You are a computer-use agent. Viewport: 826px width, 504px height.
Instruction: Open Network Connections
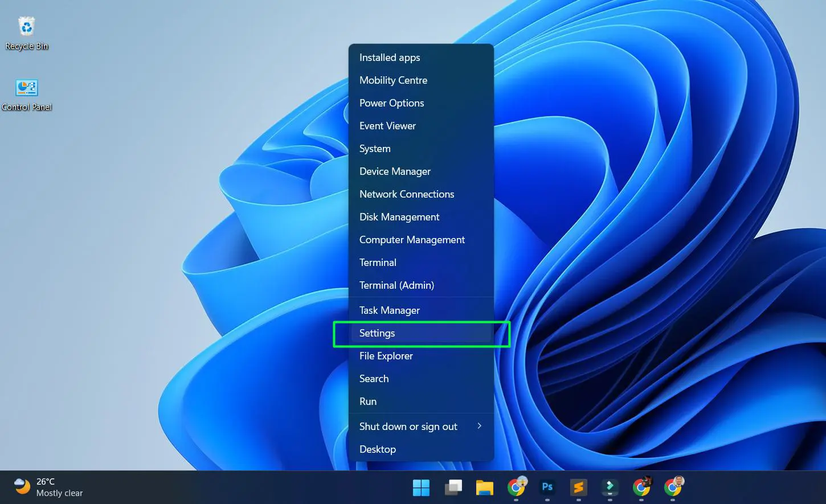tap(406, 194)
